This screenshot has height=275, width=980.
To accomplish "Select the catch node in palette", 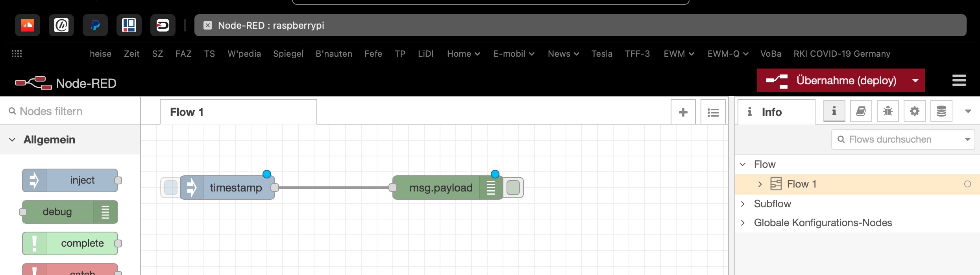I will [x=70, y=269].
